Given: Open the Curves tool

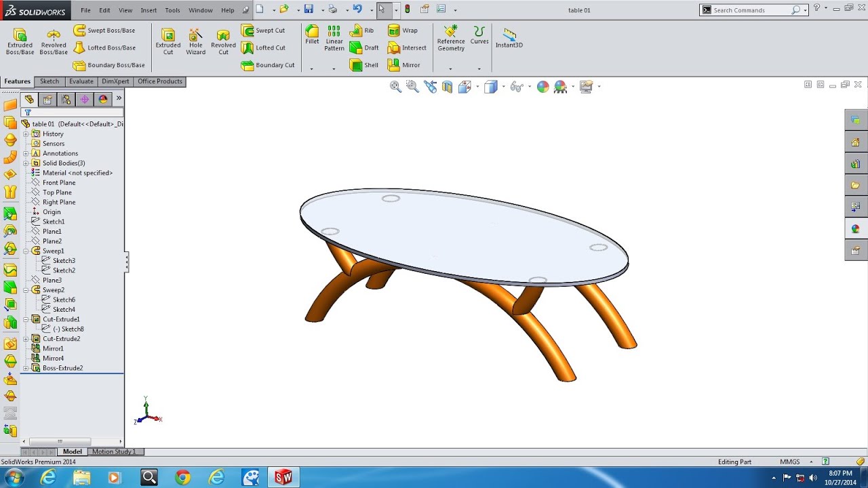Looking at the screenshot, I should [479, 35].
